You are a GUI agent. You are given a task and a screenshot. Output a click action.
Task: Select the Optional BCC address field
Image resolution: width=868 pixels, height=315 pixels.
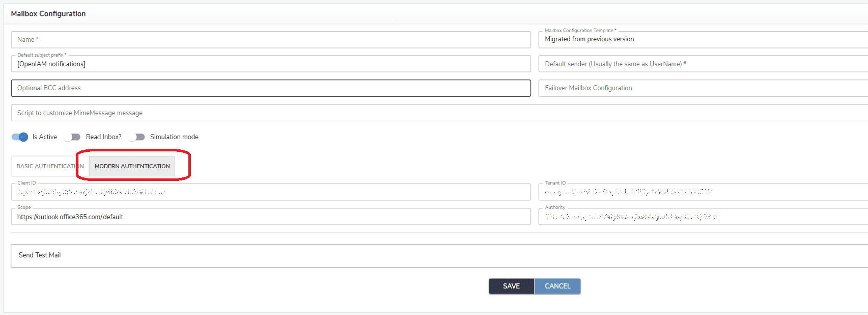coord(270,88)
